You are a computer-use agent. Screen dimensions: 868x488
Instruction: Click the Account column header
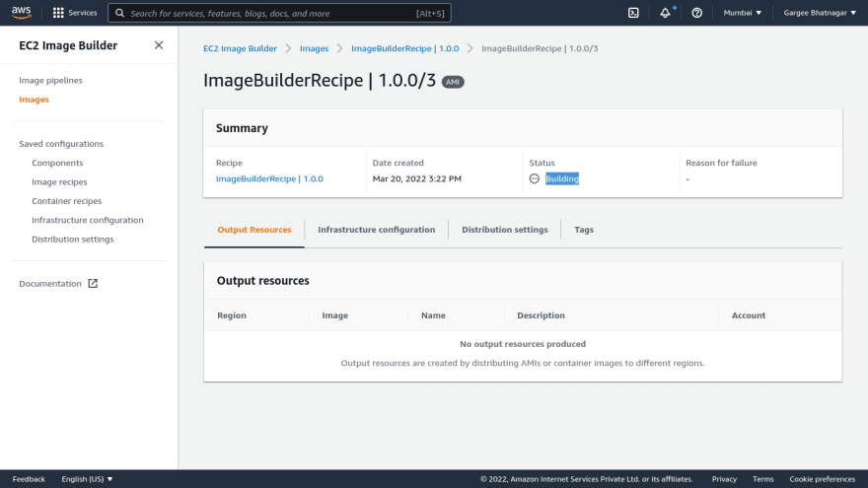point(749,315)
